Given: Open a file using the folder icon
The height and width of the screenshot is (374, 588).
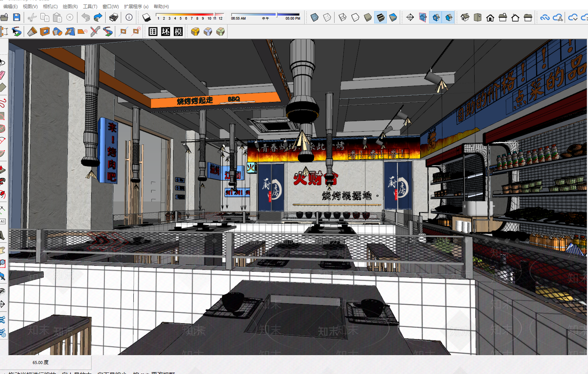Looking at the screenshot, I should coord(4,17).
